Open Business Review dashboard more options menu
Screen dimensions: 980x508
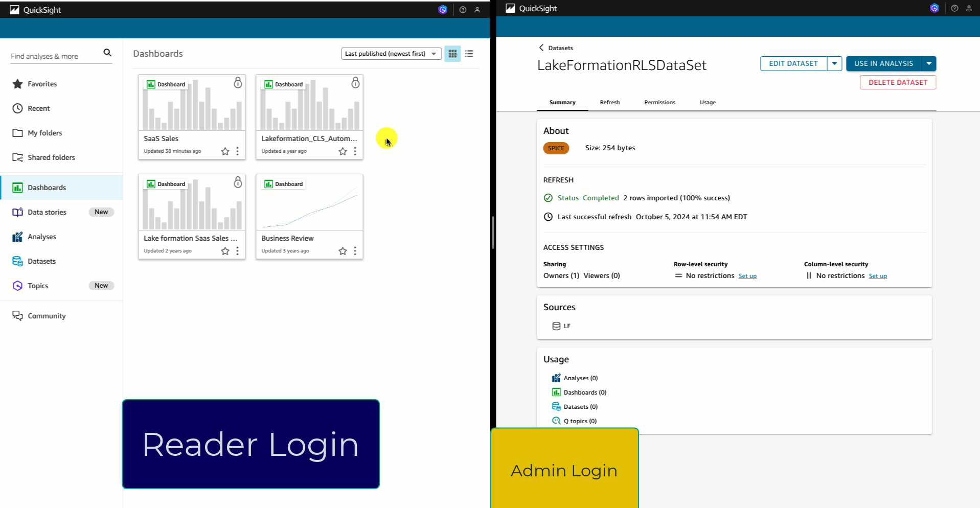[355, 251]
